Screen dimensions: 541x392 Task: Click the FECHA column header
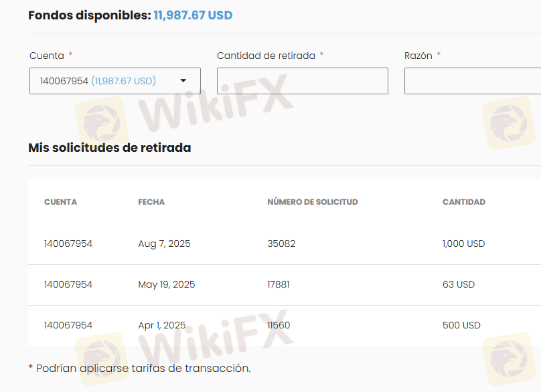tap(151, 202)
